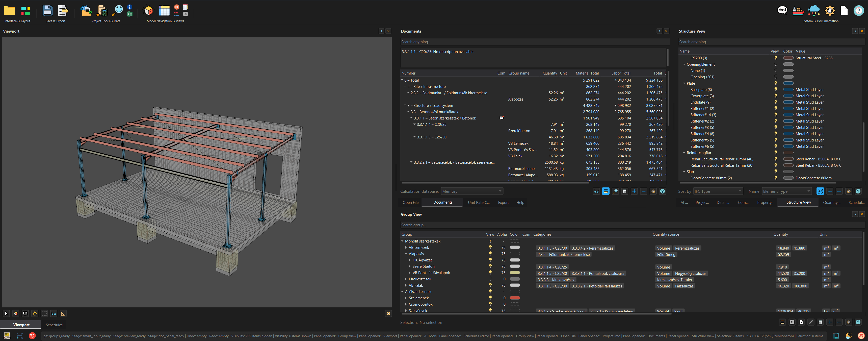Click the red color swatch of Szelemenek
The height and width of the screenshot is (341, 868).
pos(515,298)
